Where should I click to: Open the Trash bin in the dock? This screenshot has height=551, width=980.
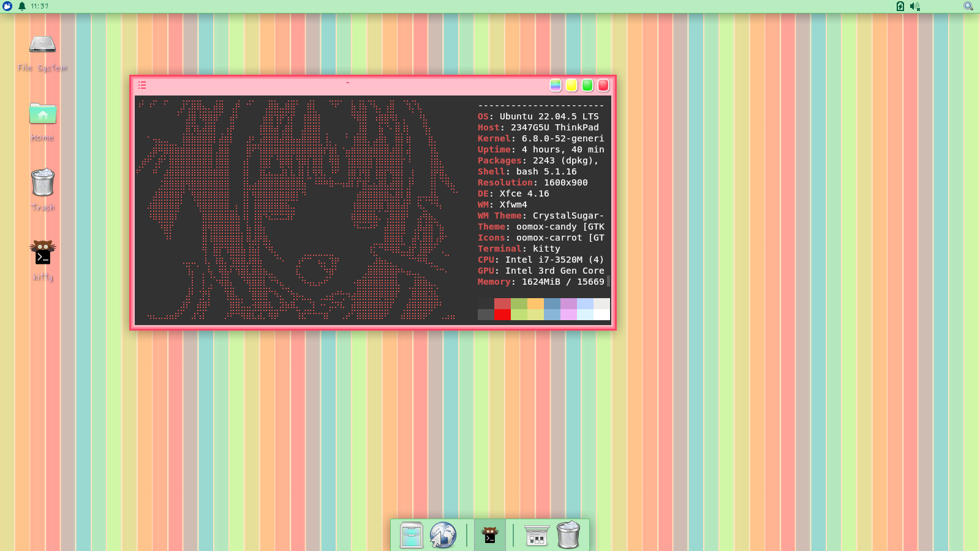(568, 535)
